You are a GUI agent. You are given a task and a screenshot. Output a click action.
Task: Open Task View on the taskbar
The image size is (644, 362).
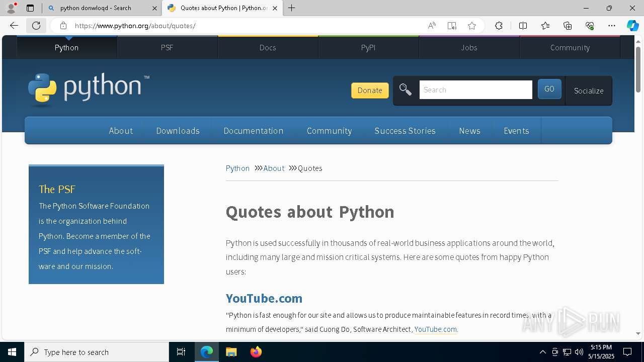(181, 352)
